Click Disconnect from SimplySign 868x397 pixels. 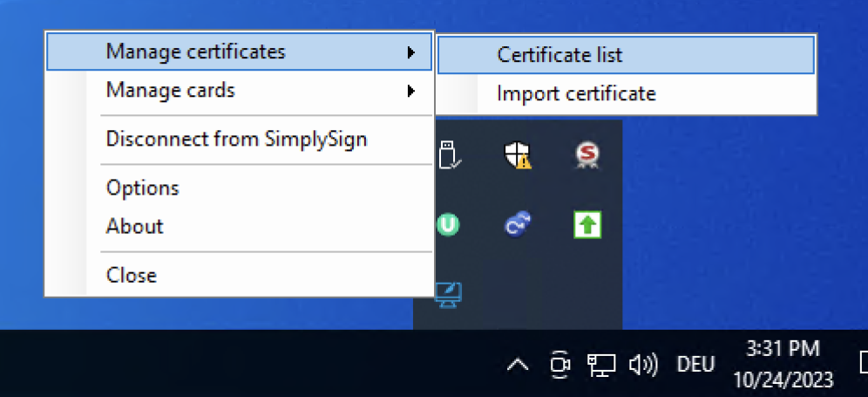[239, 139]
